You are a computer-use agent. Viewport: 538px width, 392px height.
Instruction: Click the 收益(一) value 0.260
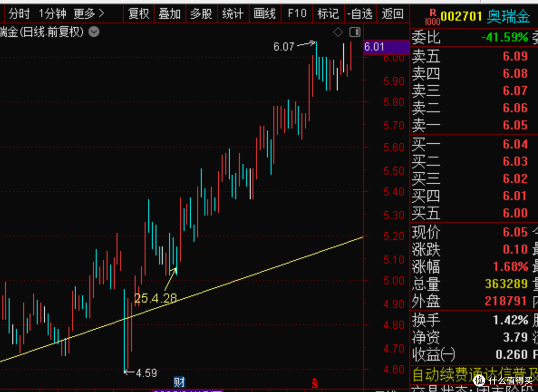tap(512, 354)
